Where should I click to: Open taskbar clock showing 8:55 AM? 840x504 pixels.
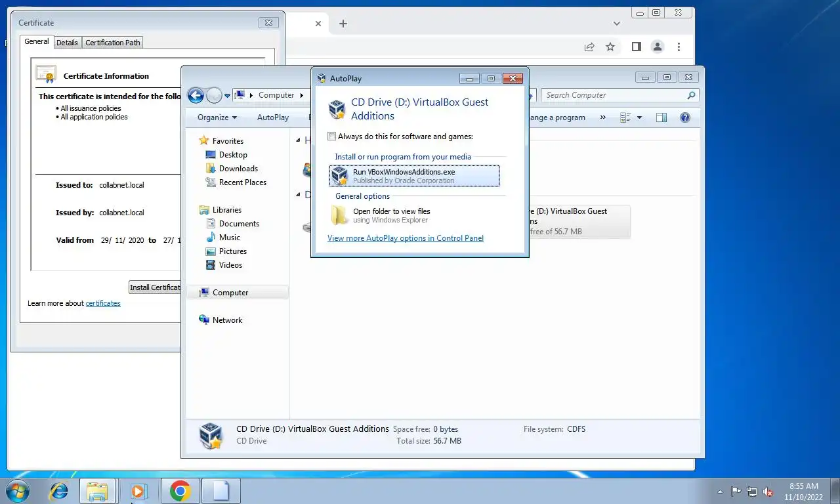click(803, 492)
